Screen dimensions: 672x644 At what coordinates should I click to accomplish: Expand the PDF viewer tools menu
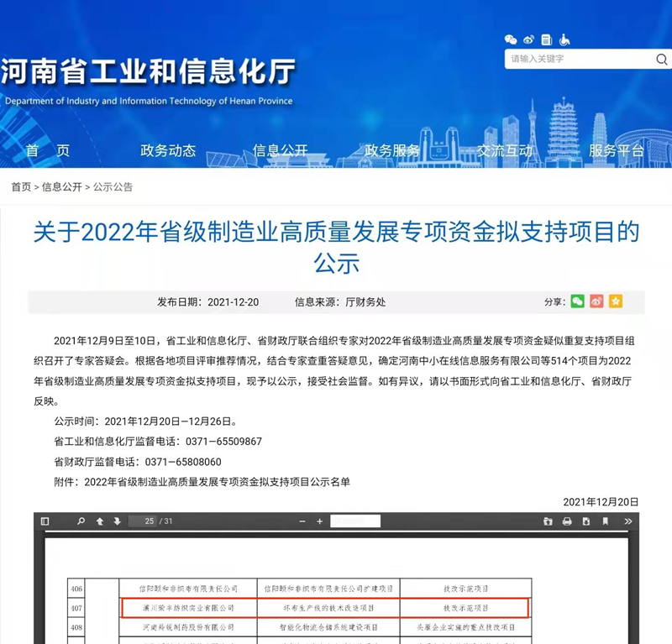(x=627, y=521)
